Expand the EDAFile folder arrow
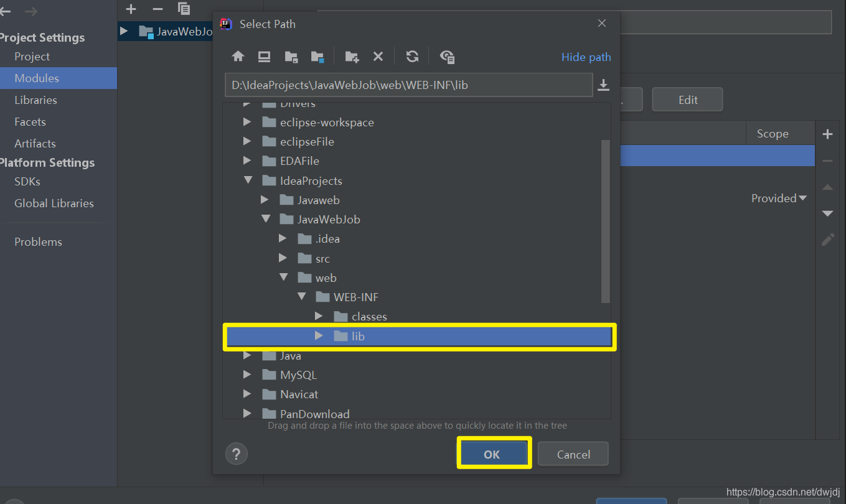Viewport: 846px width, 504px height. click(x=247, y=161)
